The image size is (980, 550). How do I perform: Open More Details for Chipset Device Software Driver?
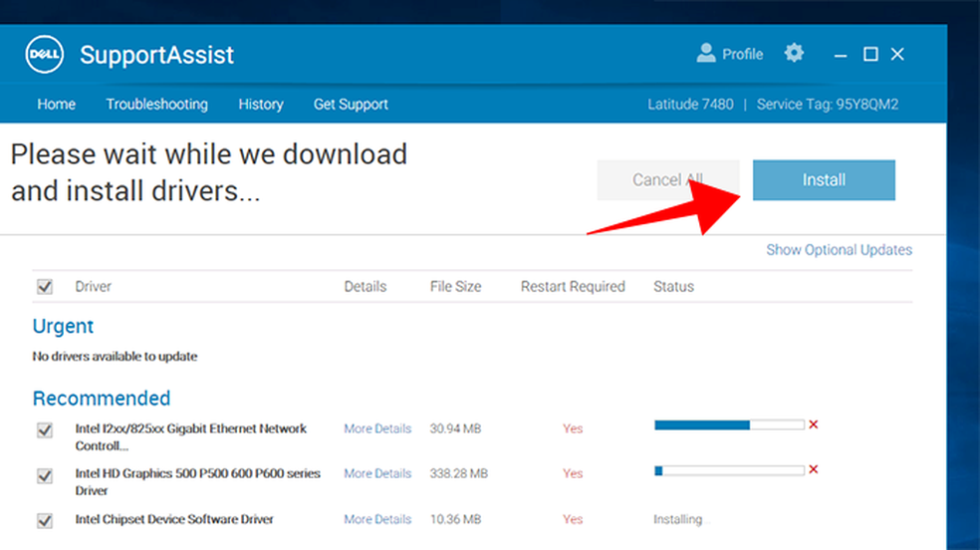(377, 519)
